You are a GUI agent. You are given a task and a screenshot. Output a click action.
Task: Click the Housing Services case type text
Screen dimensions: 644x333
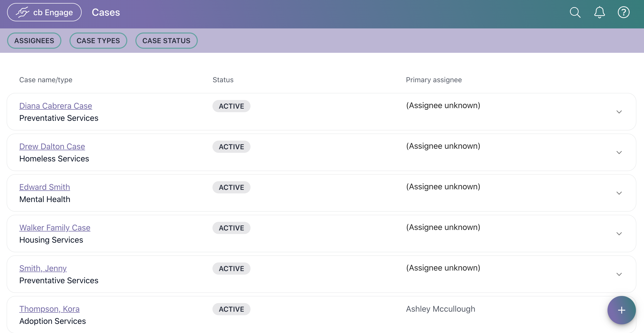[x=51, y=240]
